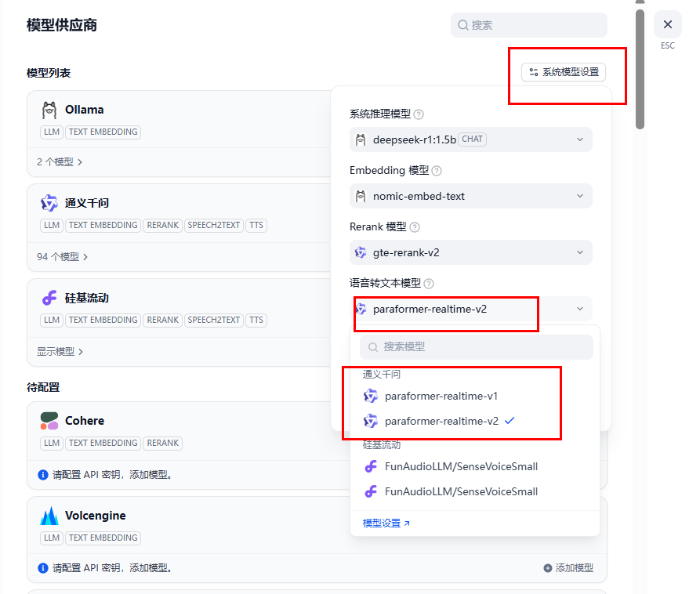This screenshot has width=700, height=594.
Task: Click the help icon next to 系统推理模型
Action: [x=419, y=114]
